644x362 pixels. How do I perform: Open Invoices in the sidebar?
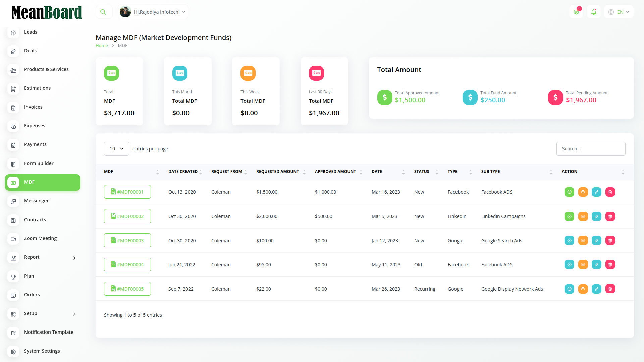[x=33, y=107]
